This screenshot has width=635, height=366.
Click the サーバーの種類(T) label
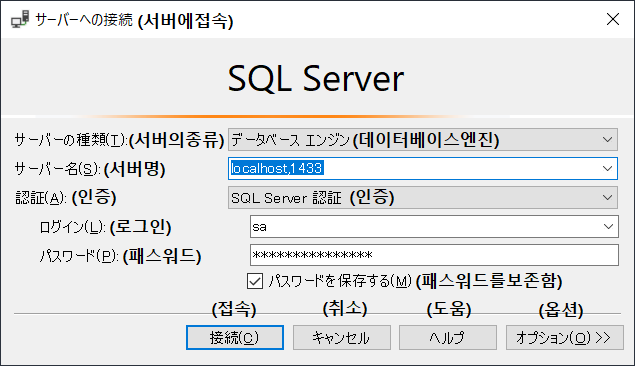click(71, 140)
